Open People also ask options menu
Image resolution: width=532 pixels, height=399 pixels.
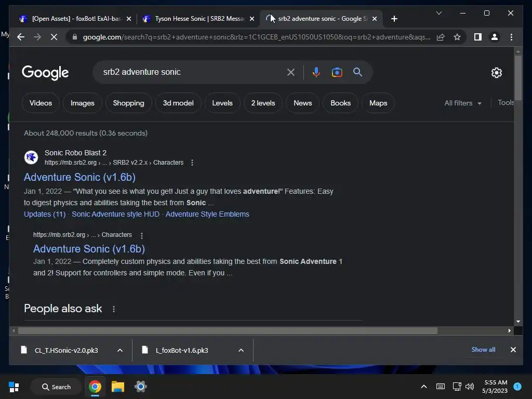(x=114, y=309)
